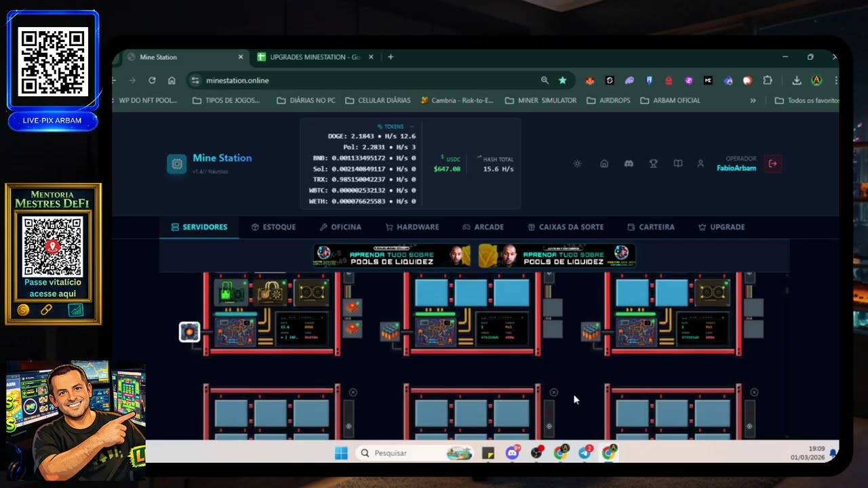Open user profile icon in header
This screenshot has width=868, height=488.
pos(701,163)
